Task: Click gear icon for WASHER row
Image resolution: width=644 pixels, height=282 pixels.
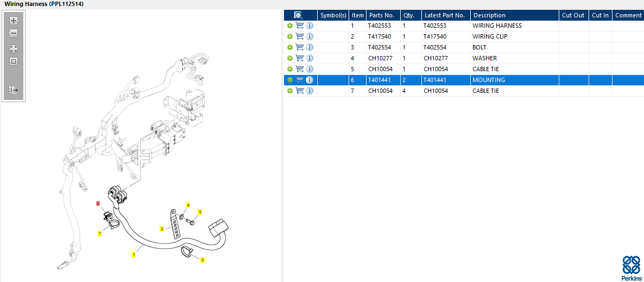Action: pyautogui.click(x=290, y=58)
